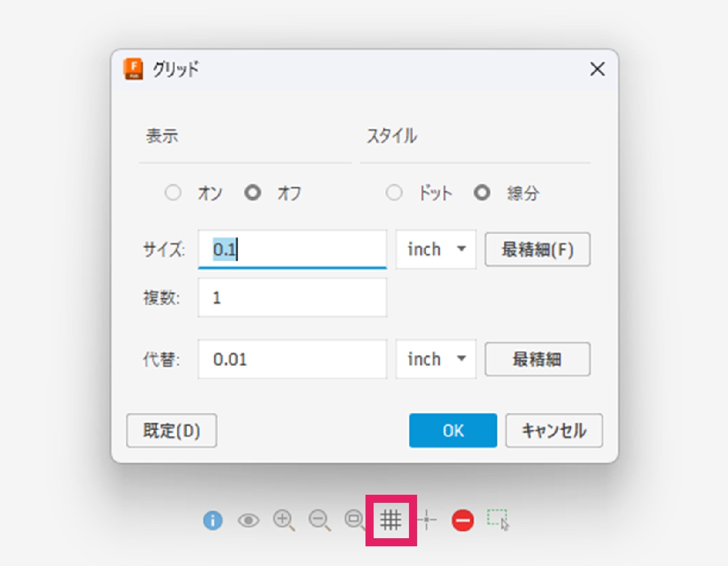Image resolution: width=728 pixels, height=566 pixels.
Task: Click the 複数 input field
Action: coord(292,298)
